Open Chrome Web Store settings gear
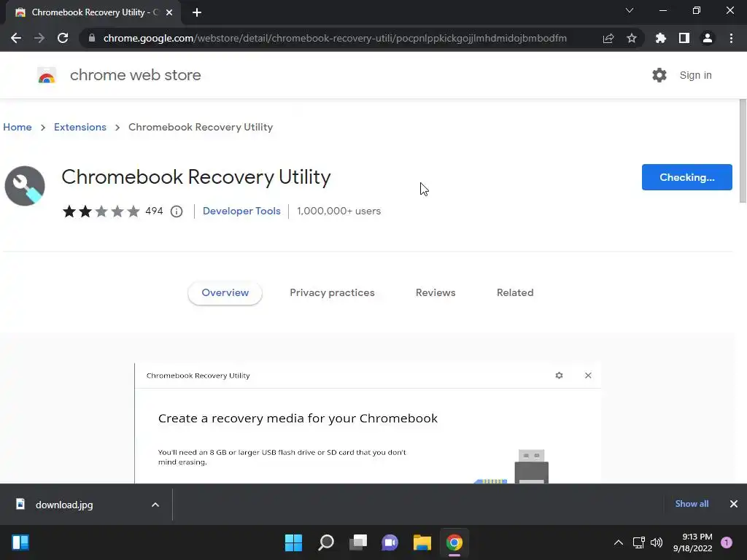 (x=659, y=75)
